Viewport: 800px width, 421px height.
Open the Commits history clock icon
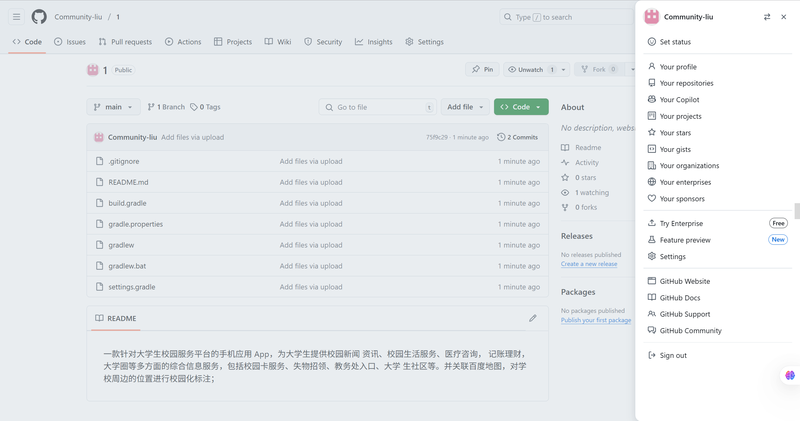pyautogui.click(x=501, y=137)
